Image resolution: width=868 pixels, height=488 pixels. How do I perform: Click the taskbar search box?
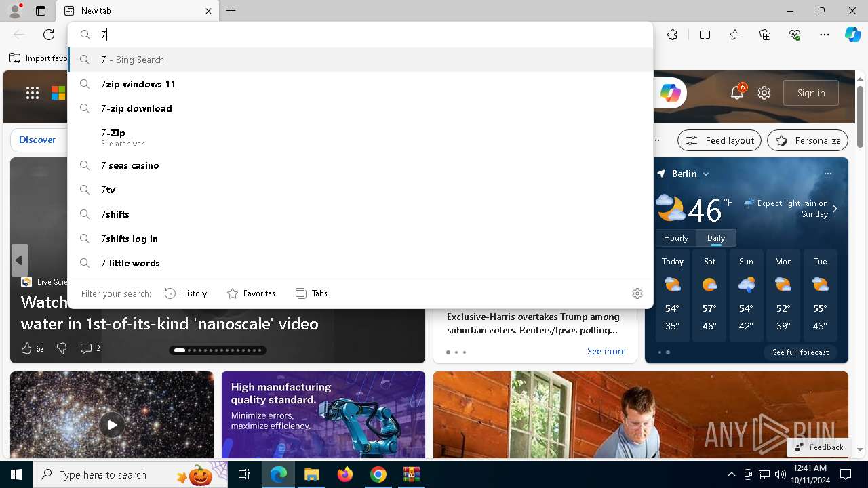130,474
